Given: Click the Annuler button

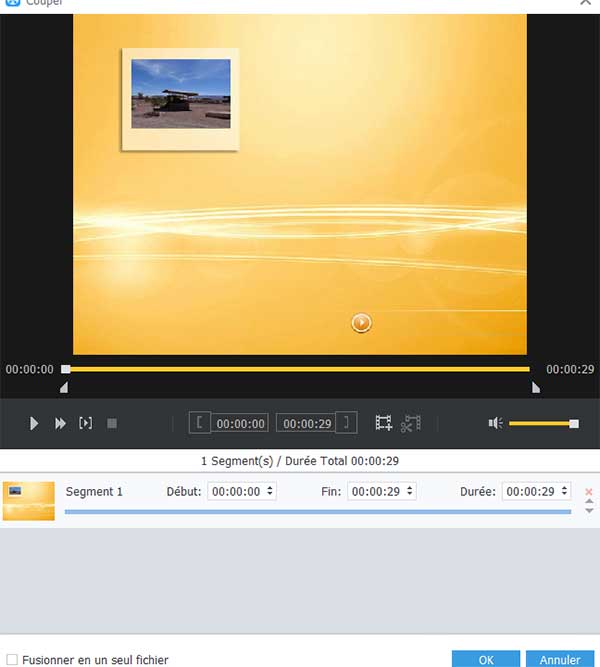Looking at the screenshot, I should click(560, 660).
